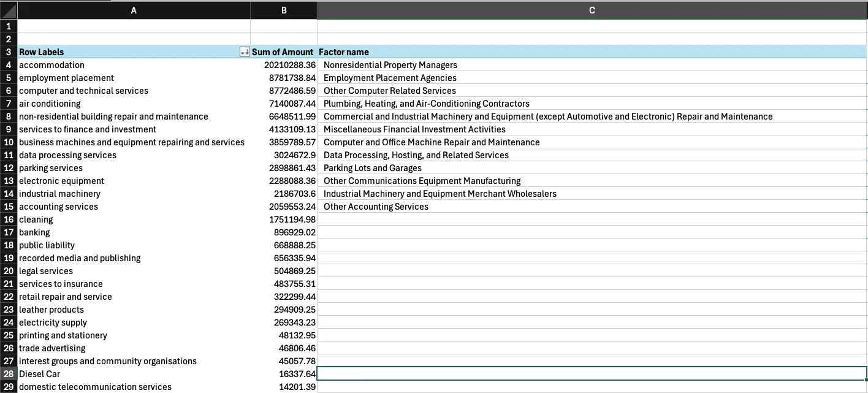The height and width of the screenshot is (393, 868).
Task: Select Other Communications Equipment Manufacturing cell
Action: pos(592,181)
